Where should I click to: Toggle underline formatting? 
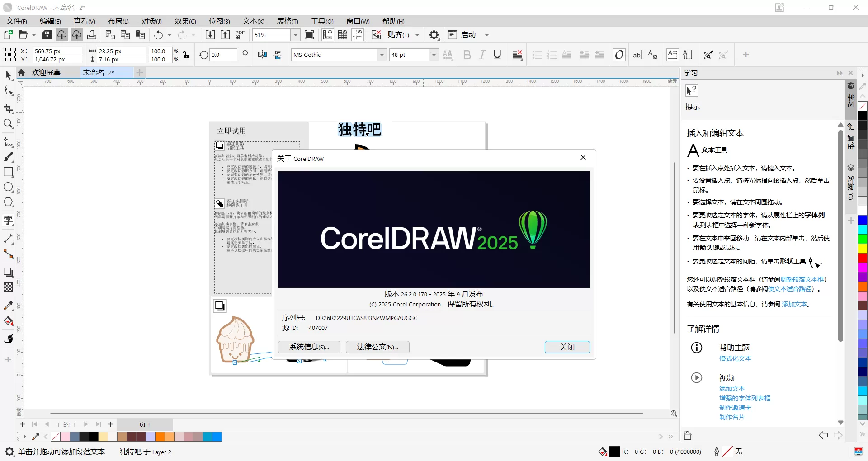coord(497,55)
